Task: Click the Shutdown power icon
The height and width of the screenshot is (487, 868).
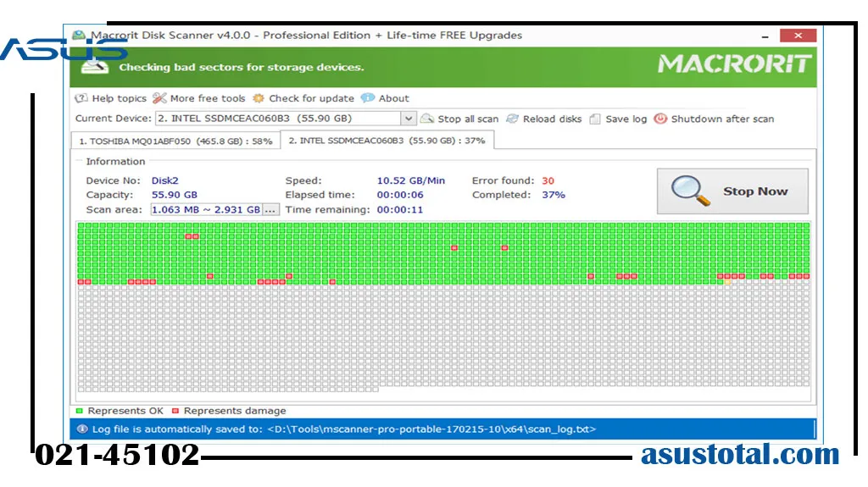Action: click(660, 119)
